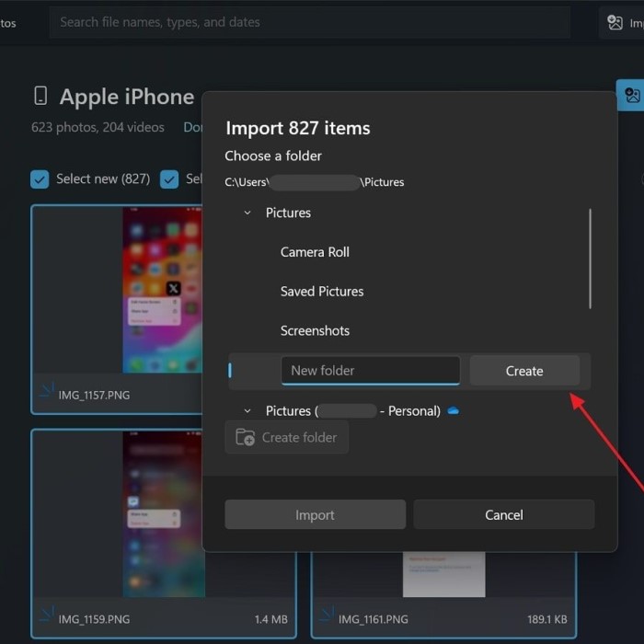Click the Choose a folder label
The image size is (644, 644).
[x=273, y=156]
